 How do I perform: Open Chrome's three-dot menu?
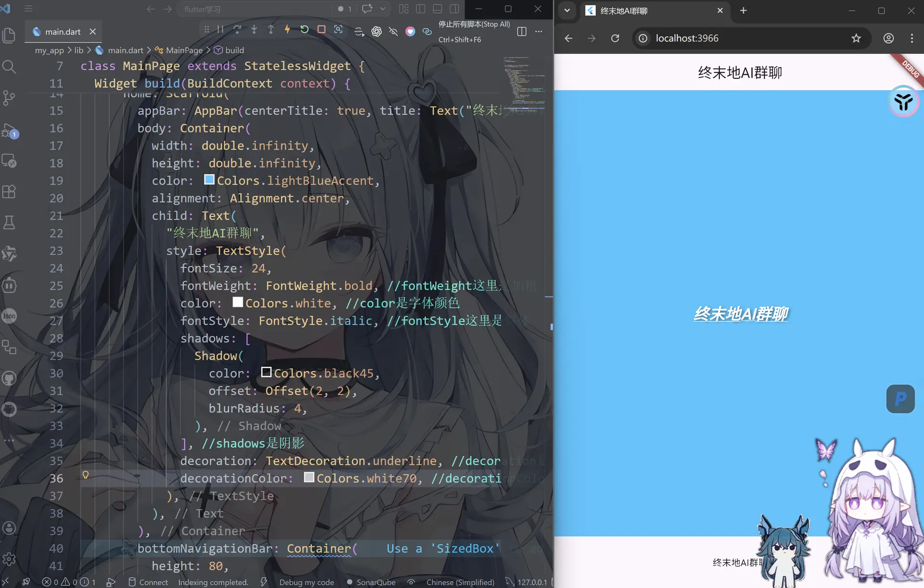click(911, 38)
